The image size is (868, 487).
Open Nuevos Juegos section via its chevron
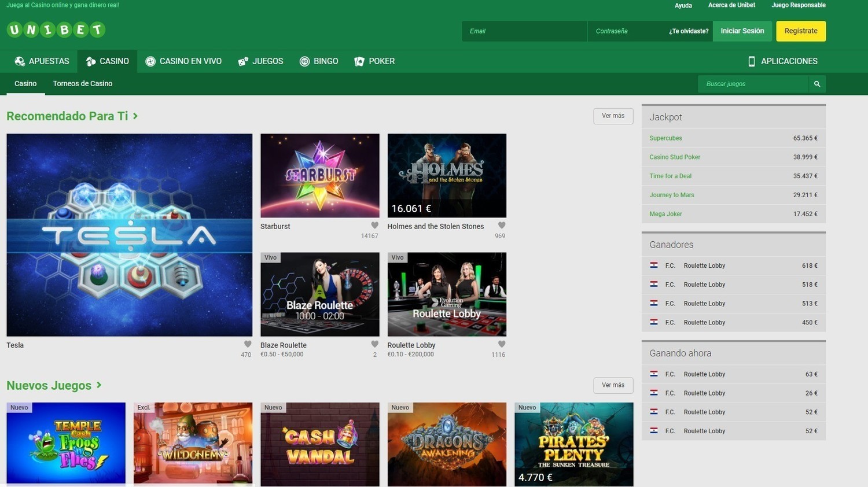click(99, 385)
